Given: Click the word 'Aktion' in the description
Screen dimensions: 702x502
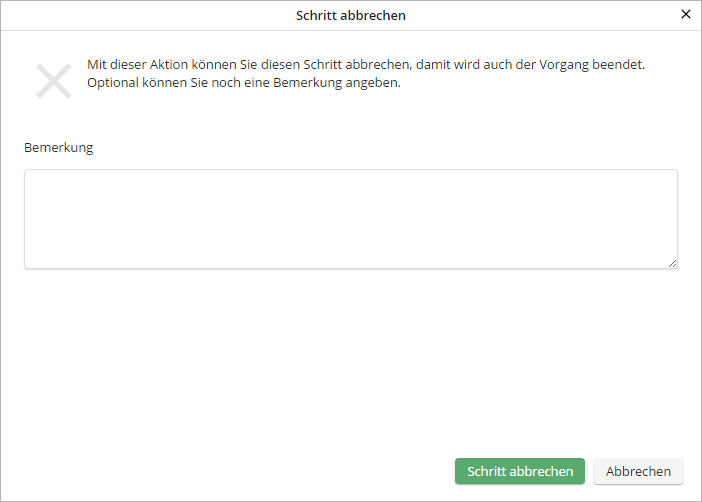Looking at the screenshot, I should tap(169, 65).
